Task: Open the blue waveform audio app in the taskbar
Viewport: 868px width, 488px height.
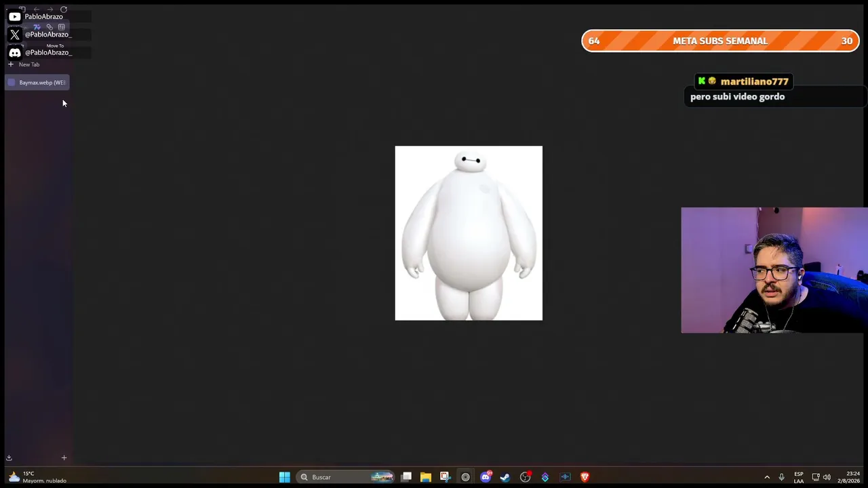Action: (565, 477)
